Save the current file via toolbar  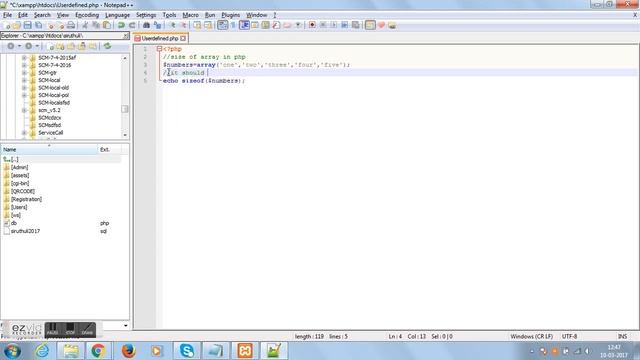[x=27, y=25]
